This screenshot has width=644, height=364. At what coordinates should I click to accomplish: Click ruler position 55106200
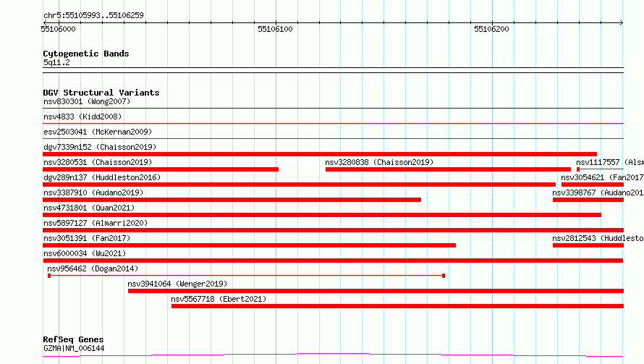(x=491, y=29)
